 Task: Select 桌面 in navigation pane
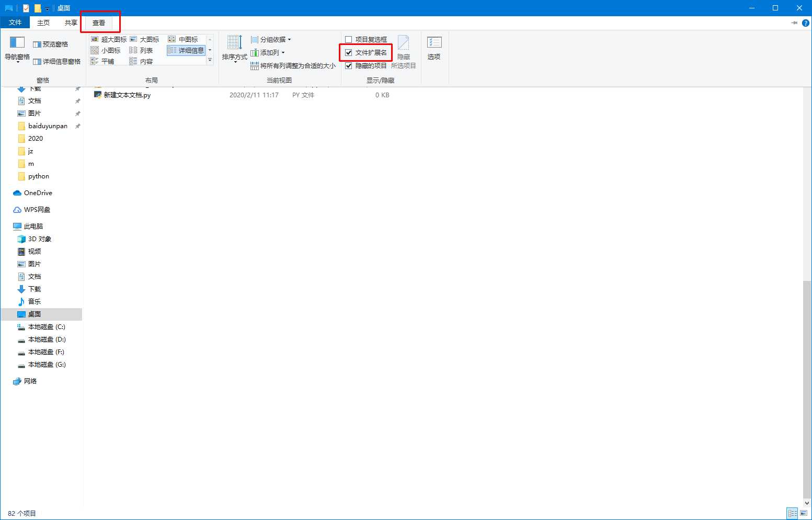click(x=41, y=314)
